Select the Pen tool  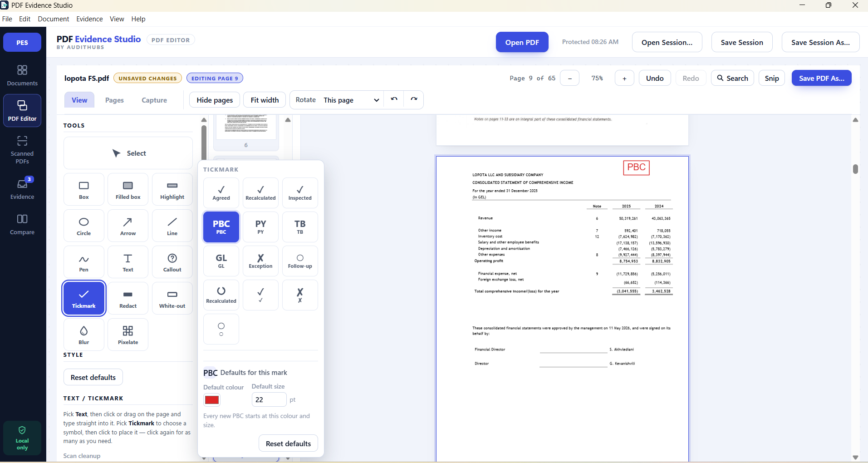(x=84, y=262)
